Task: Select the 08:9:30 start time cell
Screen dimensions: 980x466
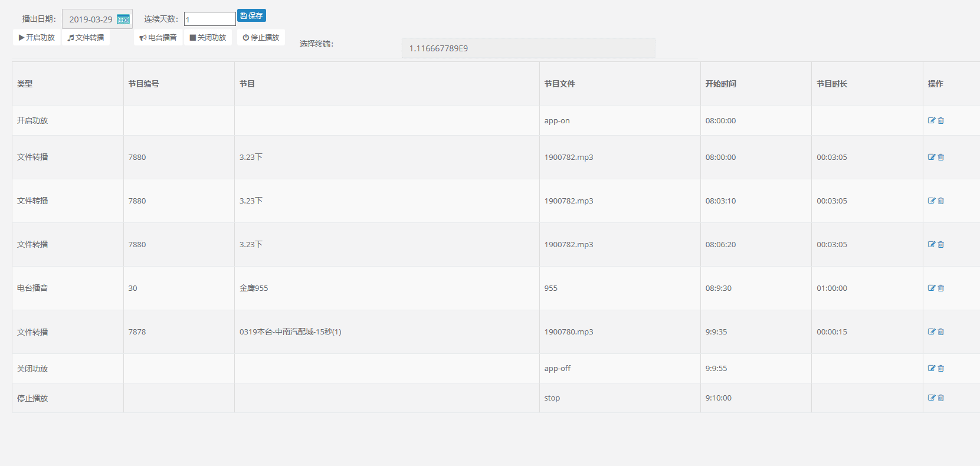Action: [x=756, y=288]
